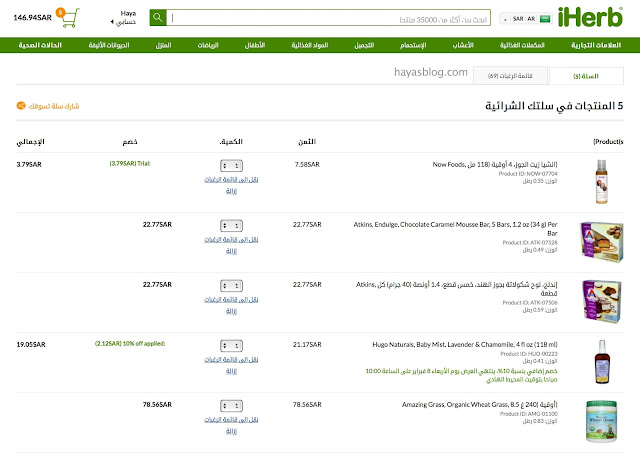Image resolution: width=640 pixels, height=453 pixels.
Task: Focus the product search input field
Action: click(x=329, y=18)
